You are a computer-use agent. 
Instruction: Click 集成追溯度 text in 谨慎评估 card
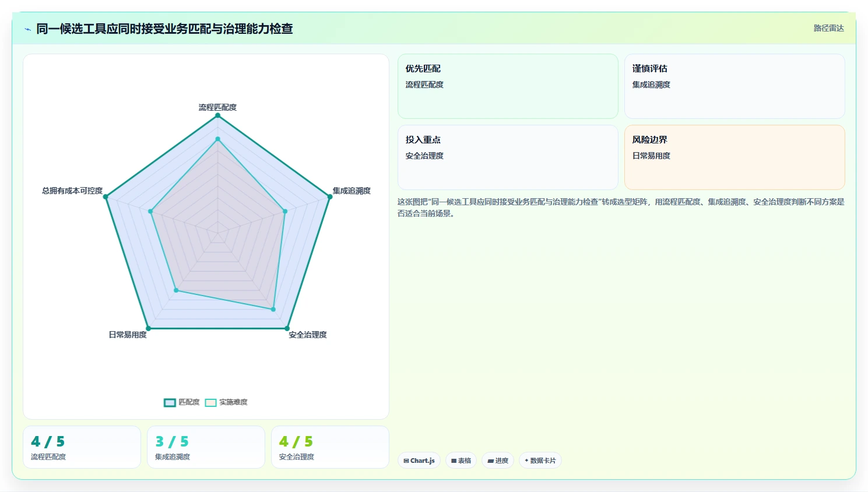pos(651,85)
